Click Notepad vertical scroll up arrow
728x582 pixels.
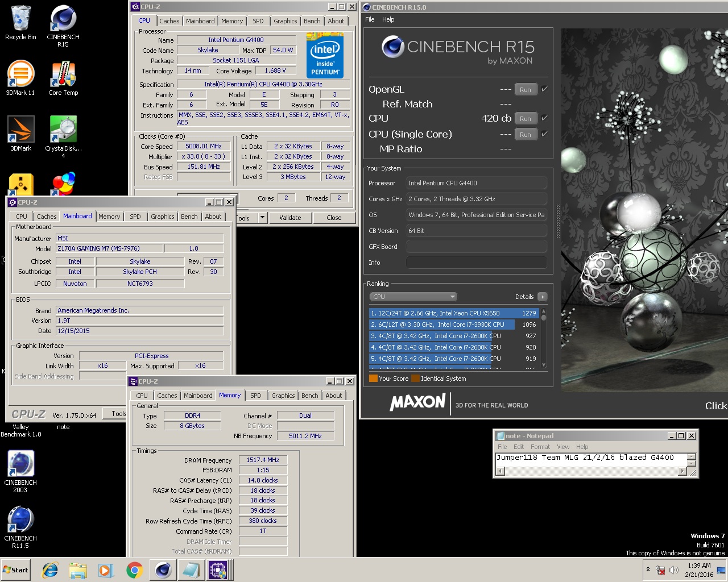tap(692, 456)
